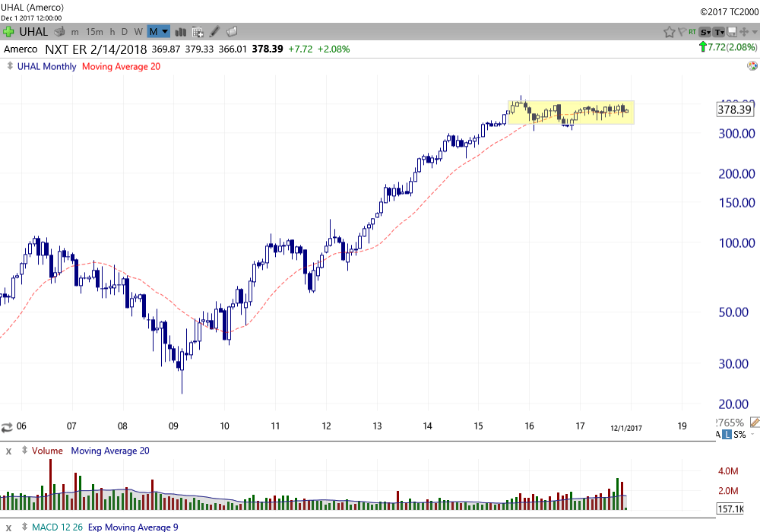760x532 pixels.
Task: Switch to the W weekly timeframe
Action: [138, 31]
